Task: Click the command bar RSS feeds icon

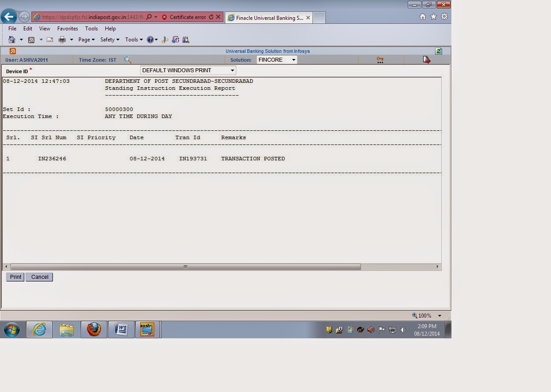Action: 31,40
